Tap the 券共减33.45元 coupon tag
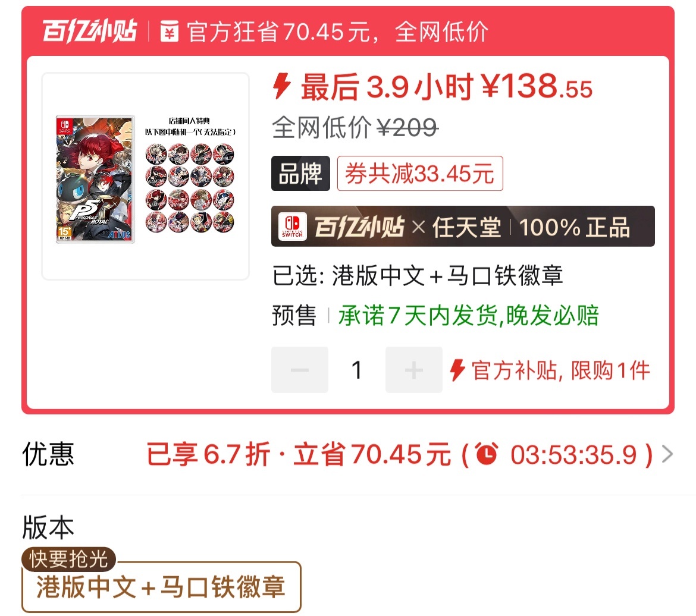 coord(420,174)
